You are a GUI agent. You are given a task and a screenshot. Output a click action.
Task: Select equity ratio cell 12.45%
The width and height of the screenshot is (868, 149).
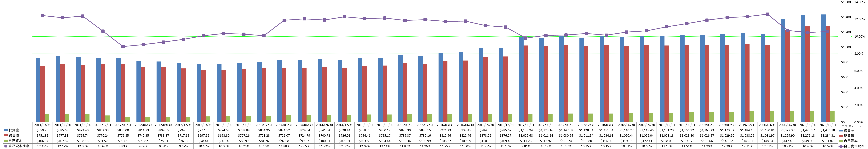pyautogui.click(x=43, y=146)
